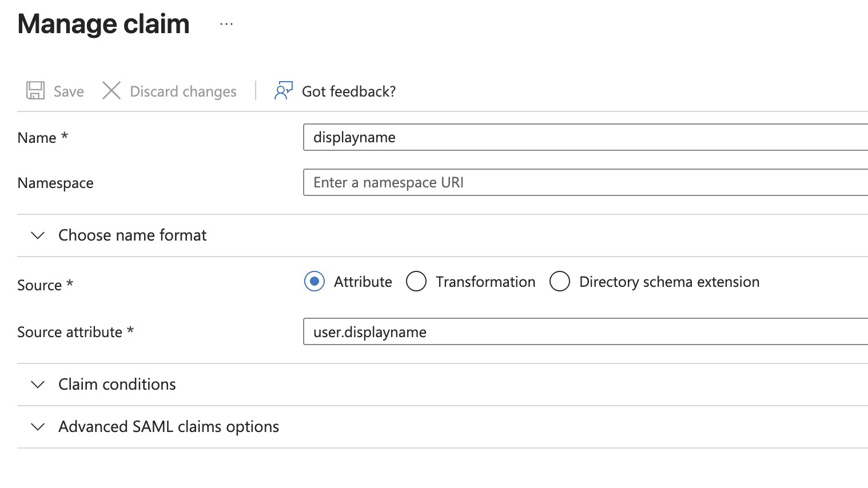Screen dimensions: 868x488
Task: Click the Manage claim page title
Action: pyautogui.click(x=103, y=24)
